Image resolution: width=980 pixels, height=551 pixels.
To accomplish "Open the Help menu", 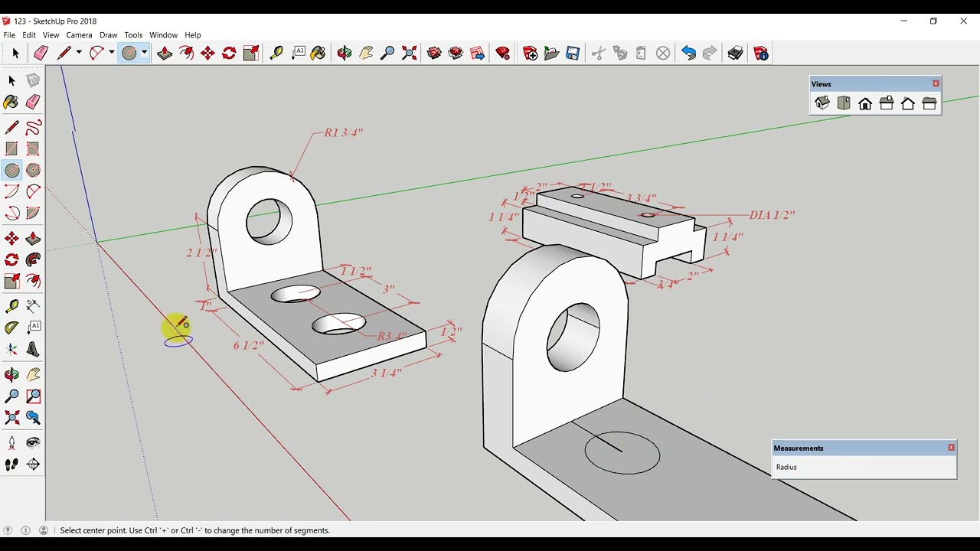I will pyautogui.click(x=193, y=35).
